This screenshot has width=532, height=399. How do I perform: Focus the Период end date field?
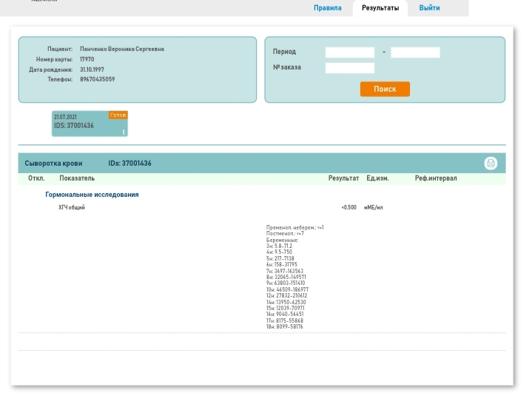415,53
